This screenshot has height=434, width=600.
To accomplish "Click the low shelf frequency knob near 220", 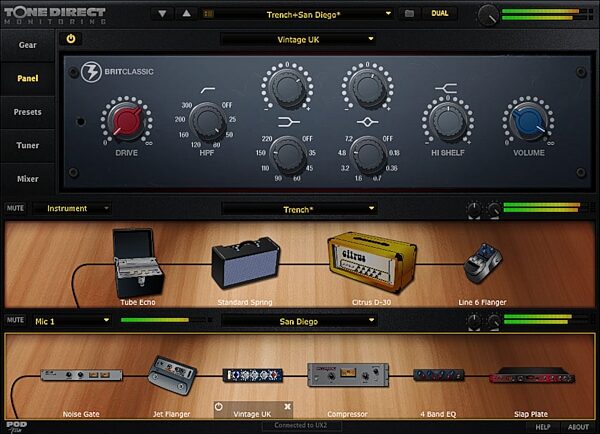I will [x=288, y=154].
